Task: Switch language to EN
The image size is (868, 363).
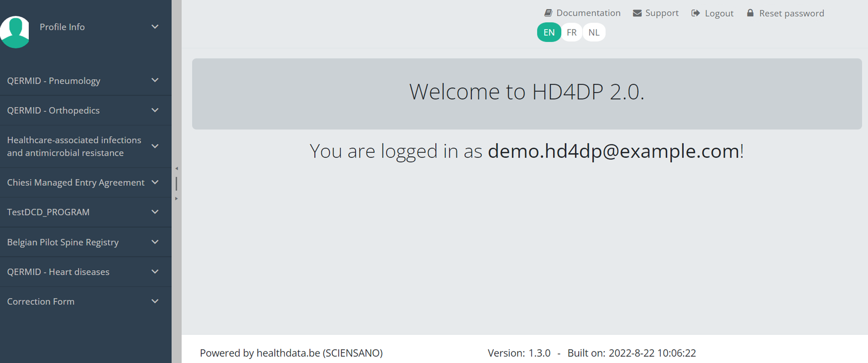Action: pyautogui.click(x=549, y=32)
